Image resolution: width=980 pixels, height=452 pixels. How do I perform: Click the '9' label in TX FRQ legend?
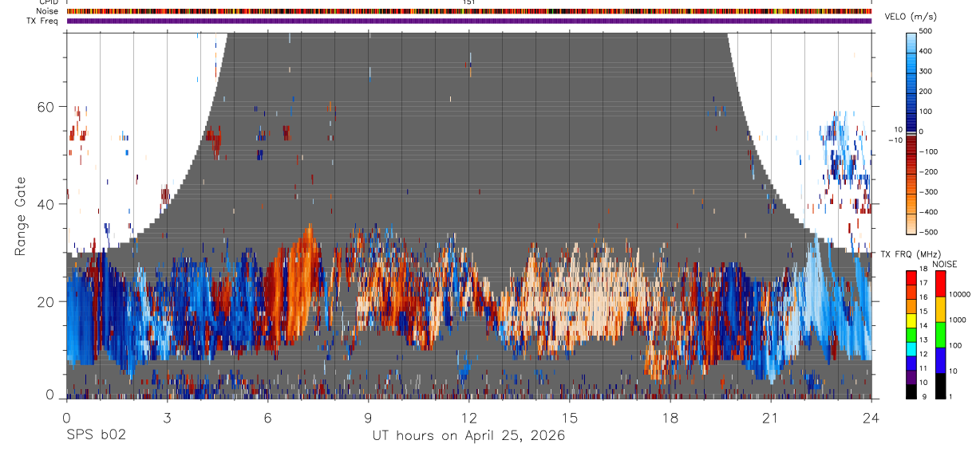924,397
